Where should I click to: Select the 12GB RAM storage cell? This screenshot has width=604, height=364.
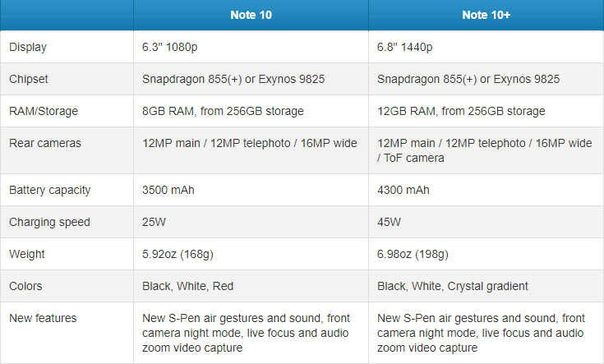point(461,111)
